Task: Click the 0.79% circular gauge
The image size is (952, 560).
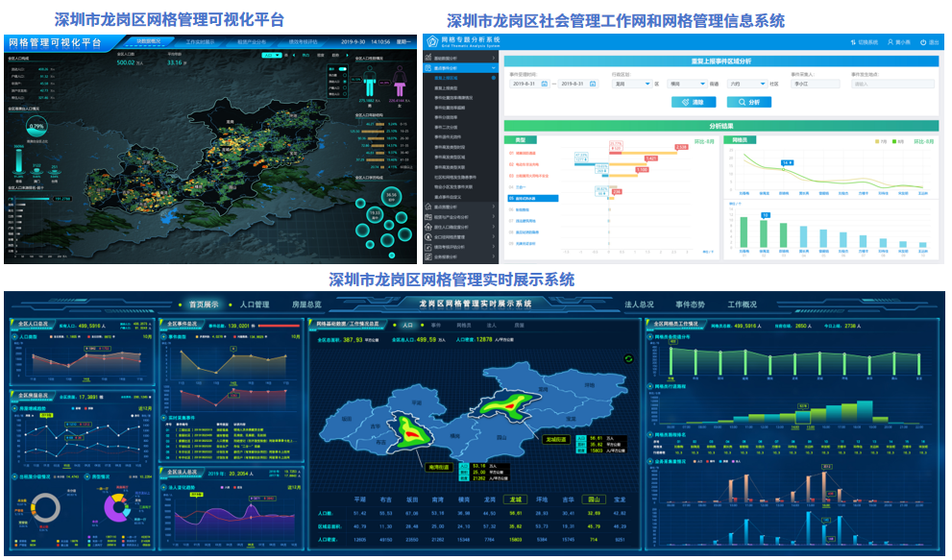Action: pos(37,127)
